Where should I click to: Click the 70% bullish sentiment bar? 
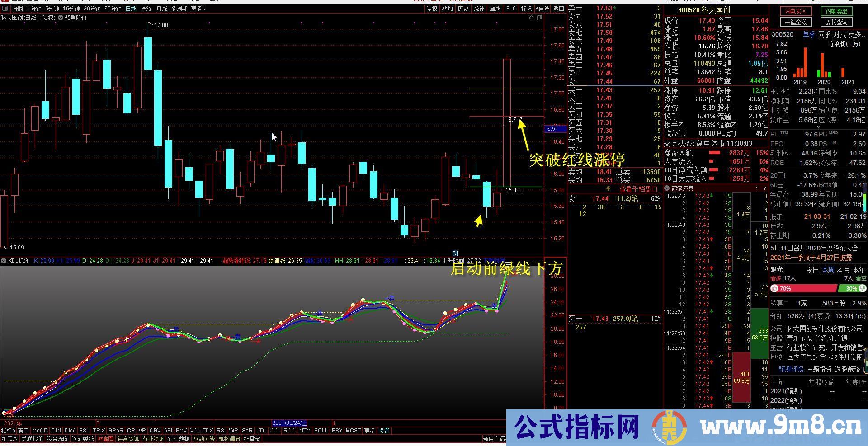[803, 288]
